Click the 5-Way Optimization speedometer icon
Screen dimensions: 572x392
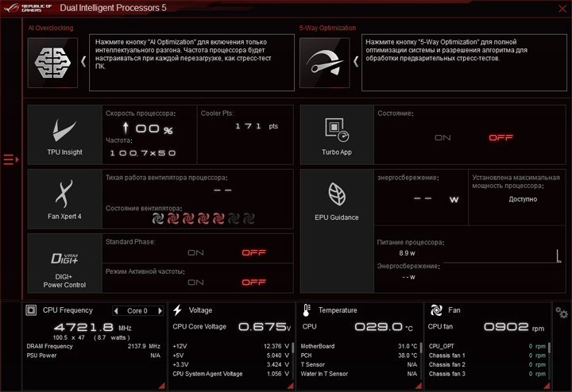coord(324,63)
